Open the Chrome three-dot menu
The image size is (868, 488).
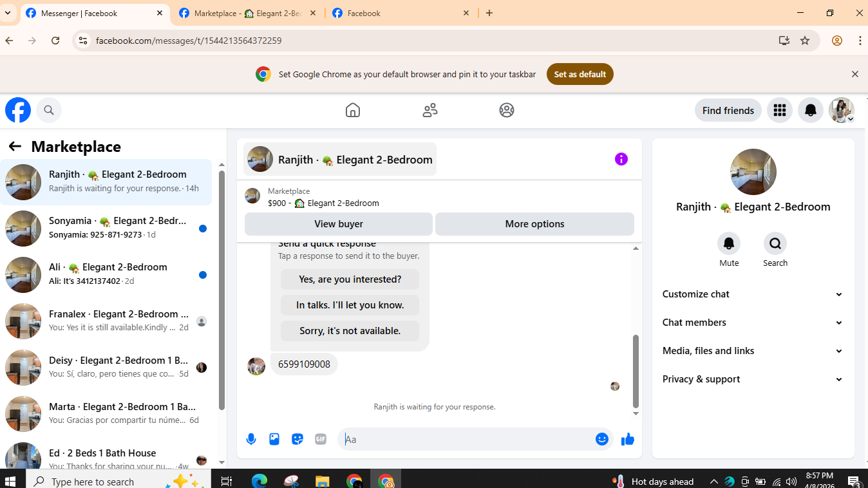[860, 41]
